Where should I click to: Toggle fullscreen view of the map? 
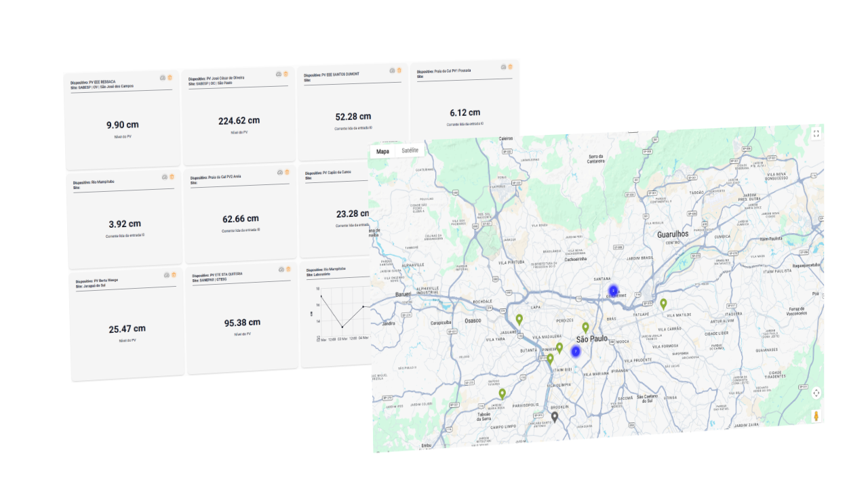tap(816, 134)
